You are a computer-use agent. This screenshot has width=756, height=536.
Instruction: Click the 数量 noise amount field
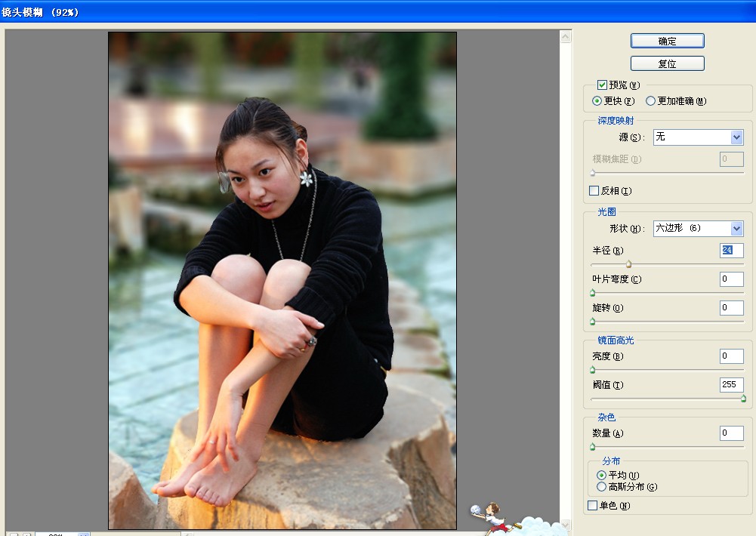(731, 433)
